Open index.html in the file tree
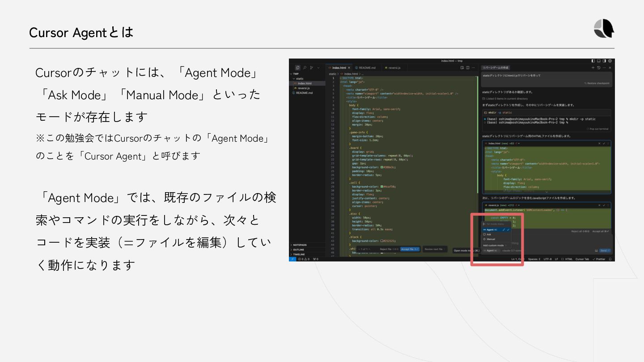 308,83
